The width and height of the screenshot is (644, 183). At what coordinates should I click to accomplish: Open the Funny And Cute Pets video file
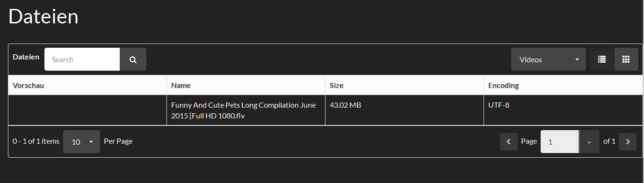pyautogui.click(x=243, y=110)
